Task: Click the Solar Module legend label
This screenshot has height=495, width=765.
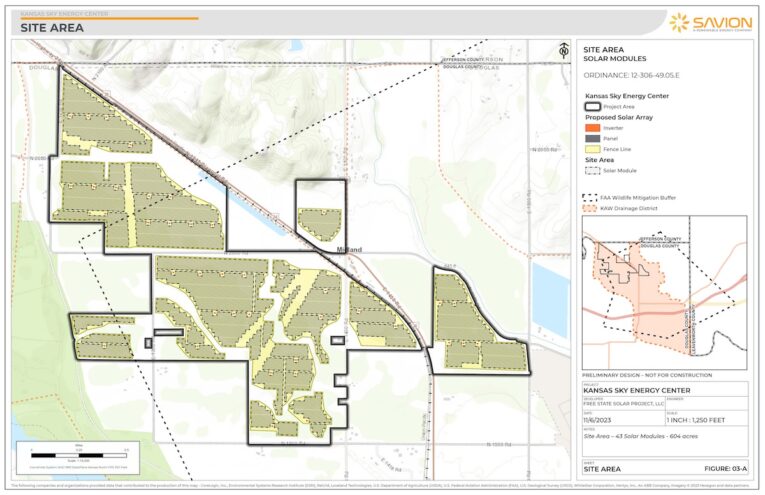Action: pyautogui.click(x=620, y=171)
